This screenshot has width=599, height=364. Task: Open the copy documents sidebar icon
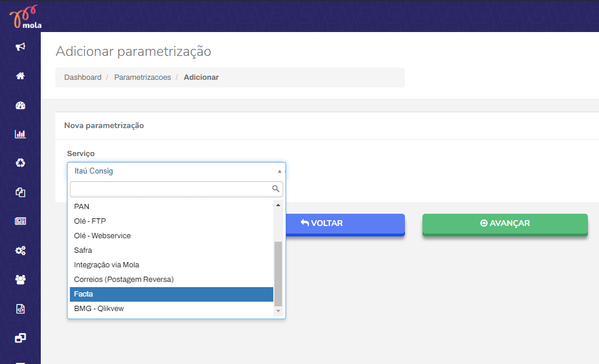(20, 192)
